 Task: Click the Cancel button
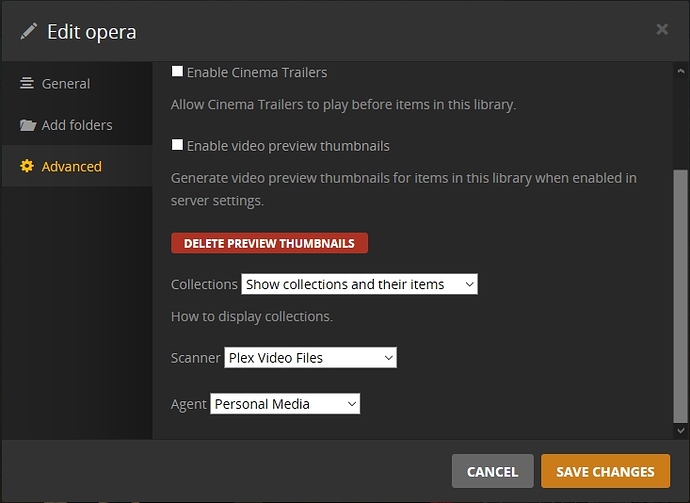pyautogui.click(x=492, y=471)
